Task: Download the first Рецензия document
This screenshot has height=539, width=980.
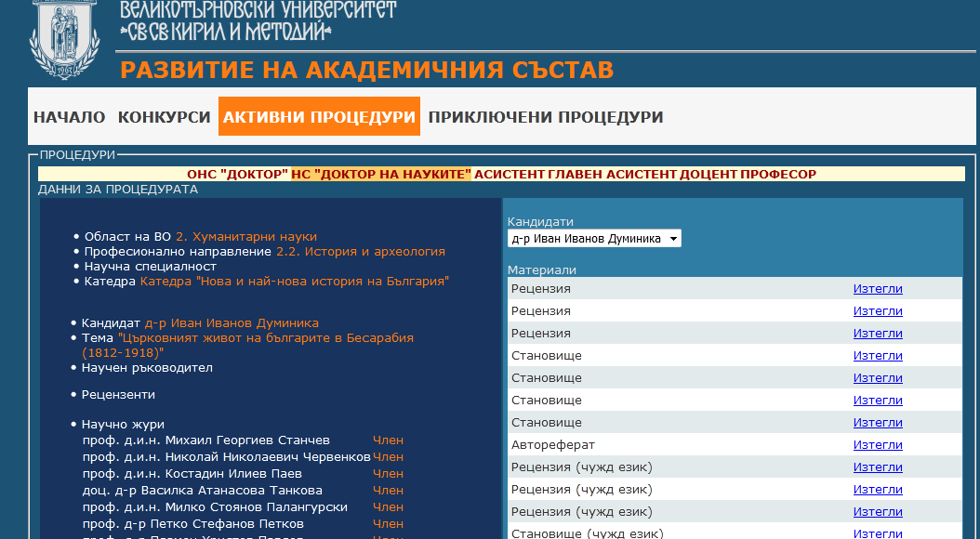Action: 878,289
